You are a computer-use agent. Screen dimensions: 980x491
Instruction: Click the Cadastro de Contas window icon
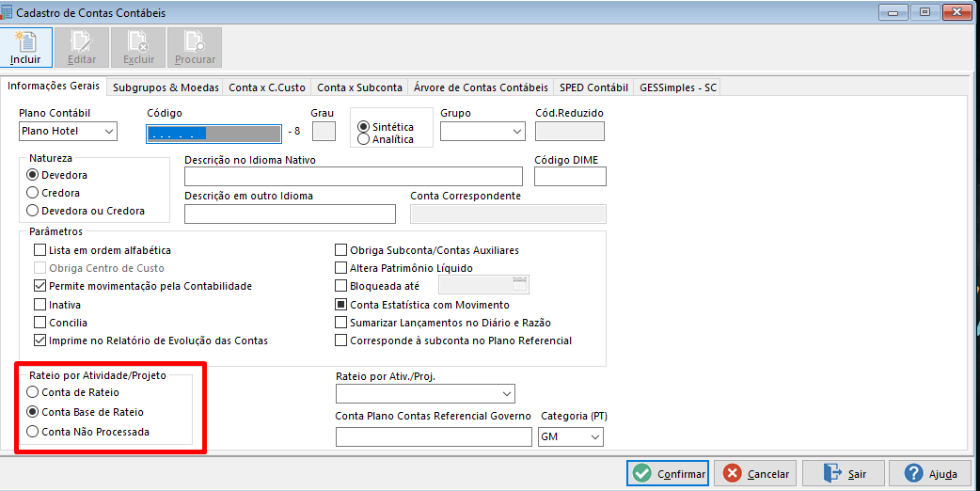tap(7, 12)
